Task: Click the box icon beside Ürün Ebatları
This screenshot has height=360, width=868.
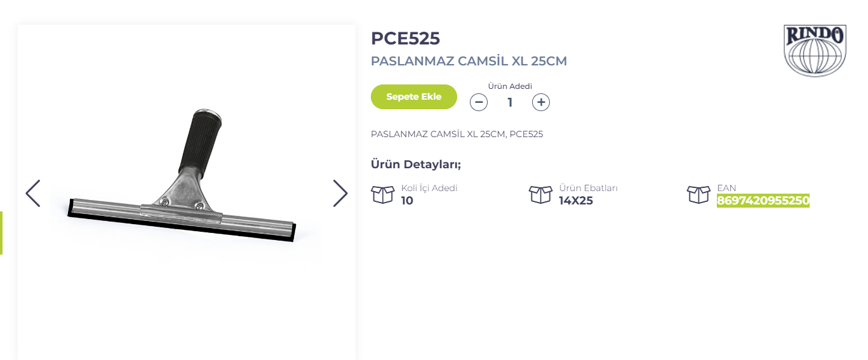Action: 540,194
